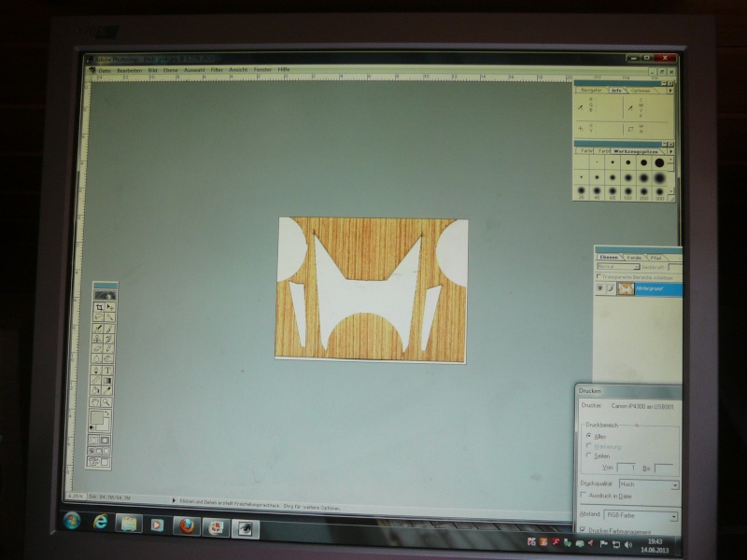Open the Hilfe menu
Screen dimensions: 747x560
coord(284,69)
